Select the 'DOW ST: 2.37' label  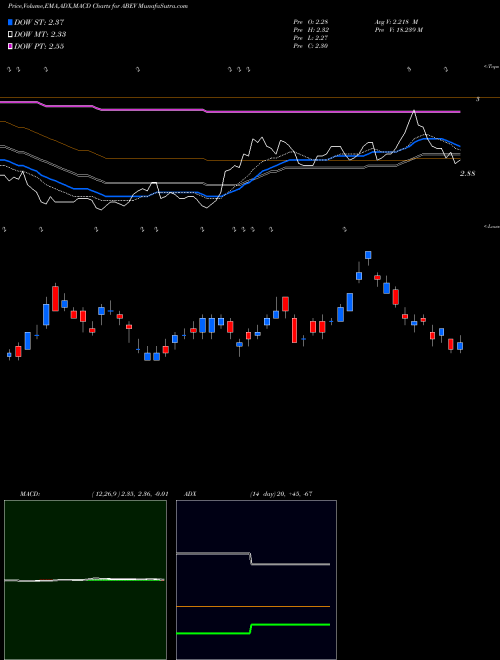[39, 22]
